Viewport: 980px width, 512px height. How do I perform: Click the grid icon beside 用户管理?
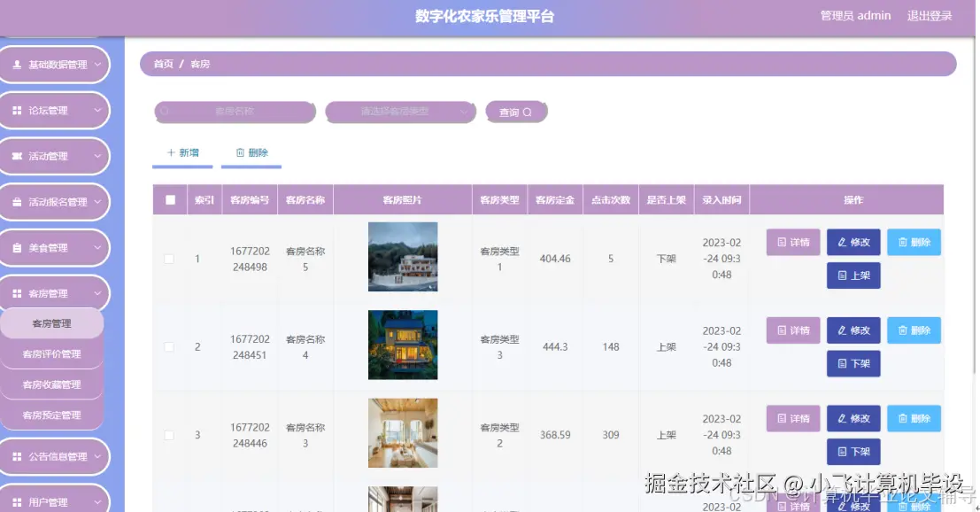tap(17, 502)
